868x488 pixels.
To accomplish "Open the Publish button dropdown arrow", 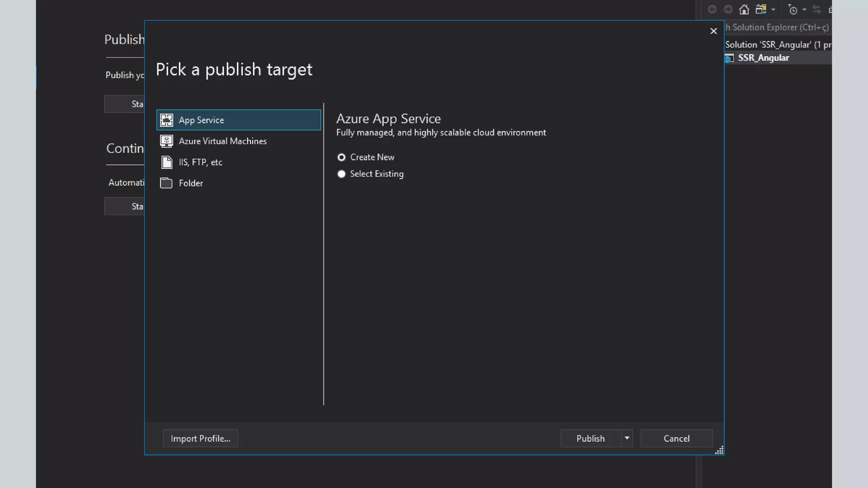I will [x=627, y=438].
